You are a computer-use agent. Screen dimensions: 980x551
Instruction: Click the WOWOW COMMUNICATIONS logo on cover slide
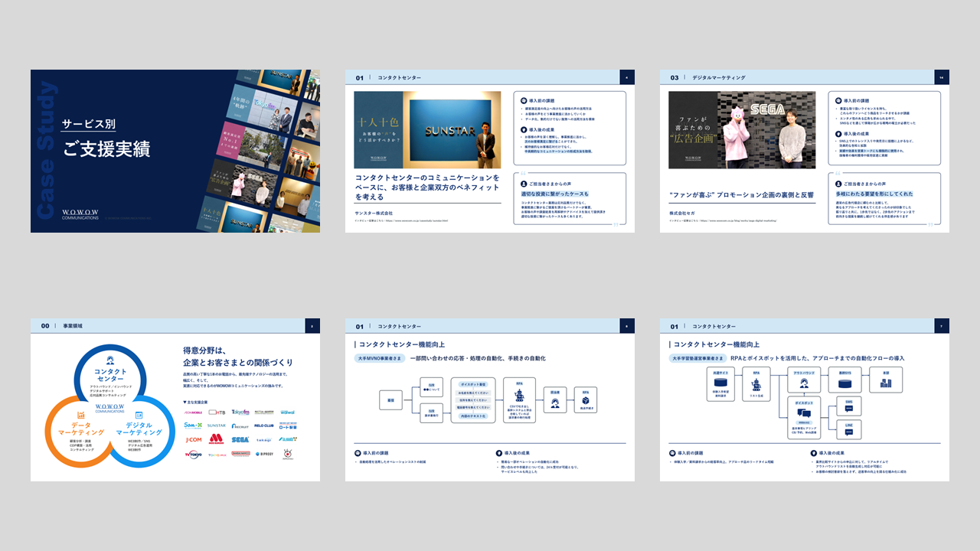point(81,214)
